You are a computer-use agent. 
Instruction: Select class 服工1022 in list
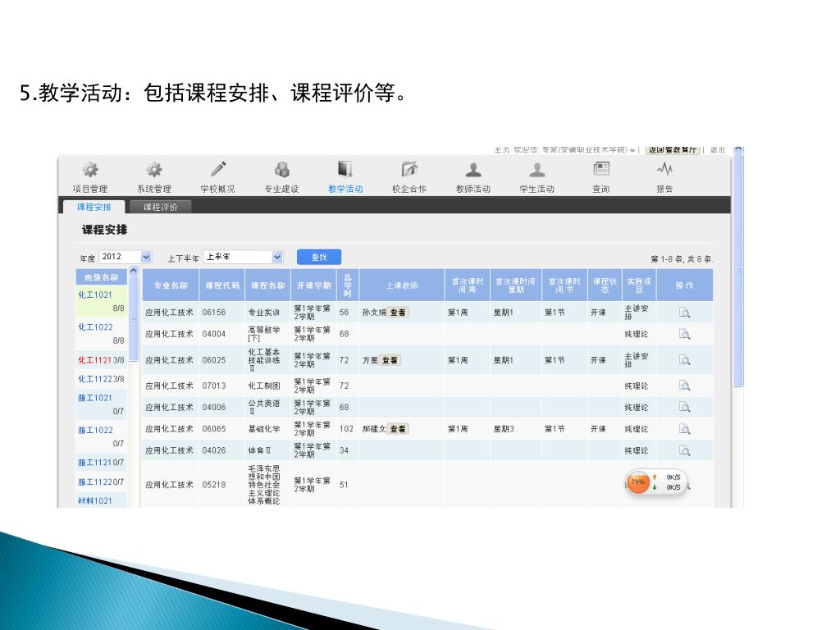click(x=95, y=430)
